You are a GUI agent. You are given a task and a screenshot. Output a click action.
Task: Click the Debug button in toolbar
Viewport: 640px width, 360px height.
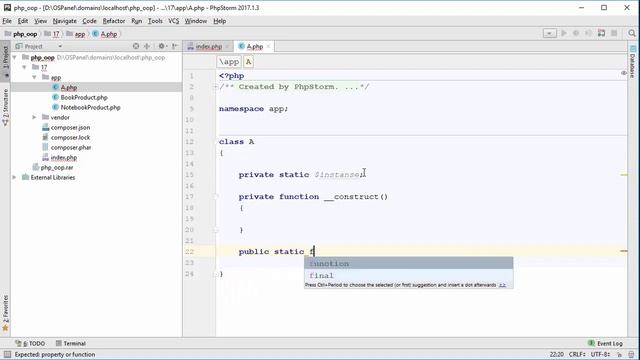576,33
